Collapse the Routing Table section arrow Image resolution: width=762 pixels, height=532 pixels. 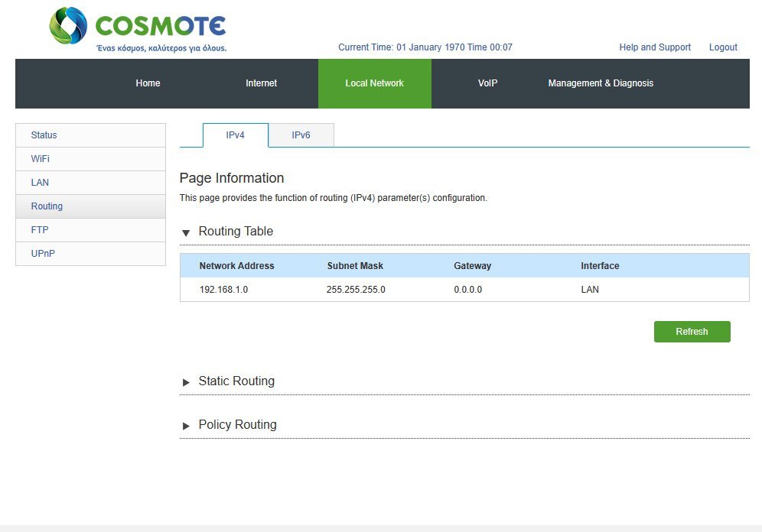click(x=186, y=233)
